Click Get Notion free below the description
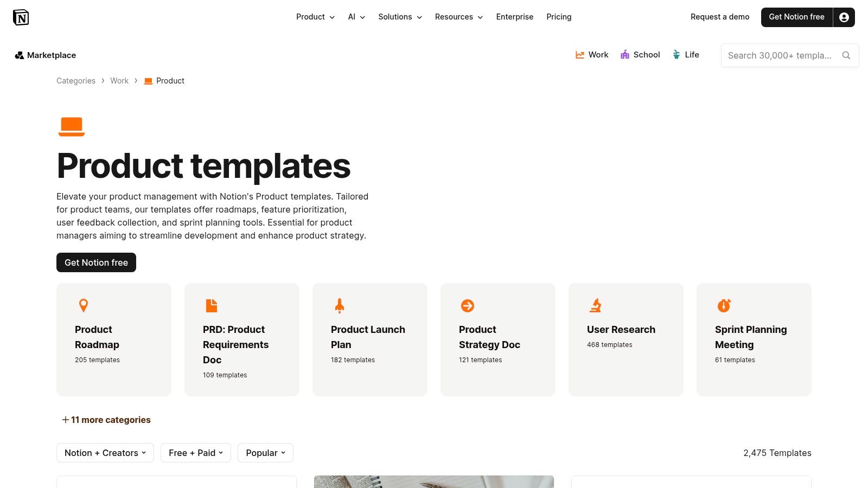Viewport: 868px width, 488px height. click(x=96, y=262)
